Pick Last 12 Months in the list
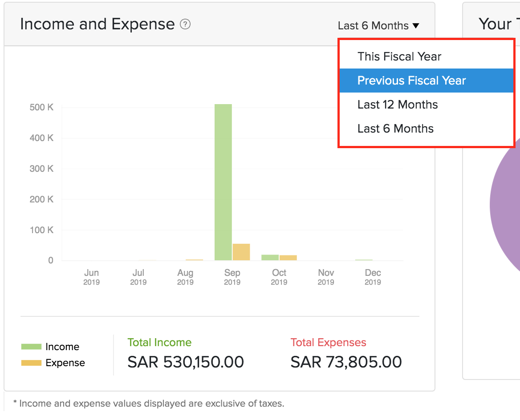The image size is (520, 420). click(x=397, y=105)
